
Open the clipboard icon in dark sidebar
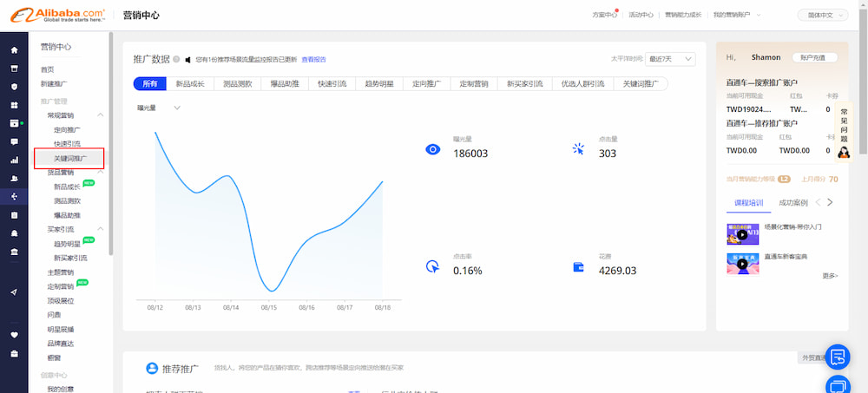coord(15,215)
